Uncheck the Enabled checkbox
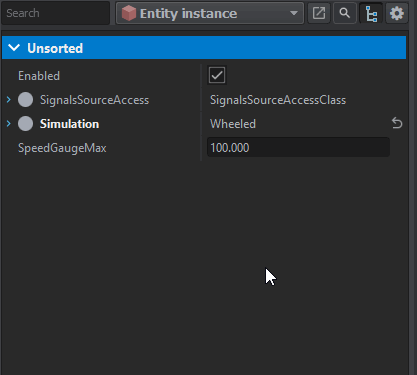The height and width of the screenshot is (375, 417). 217,75
